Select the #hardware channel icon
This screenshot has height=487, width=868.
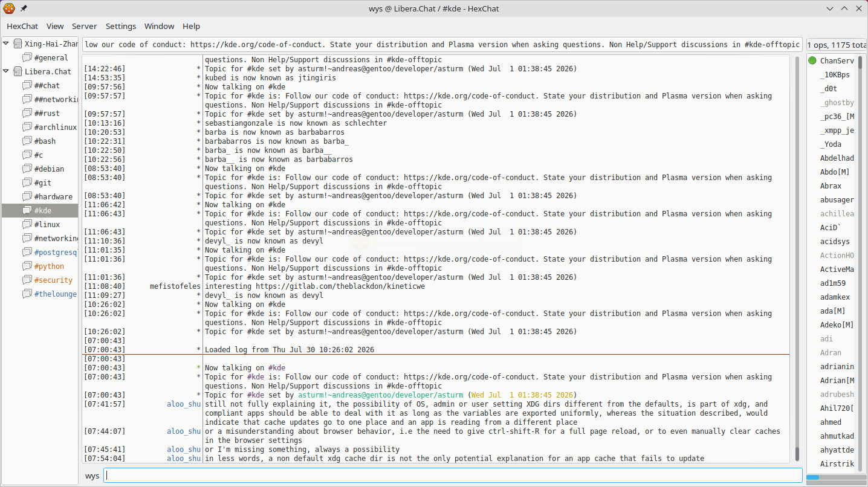click(x=27, y=197)
